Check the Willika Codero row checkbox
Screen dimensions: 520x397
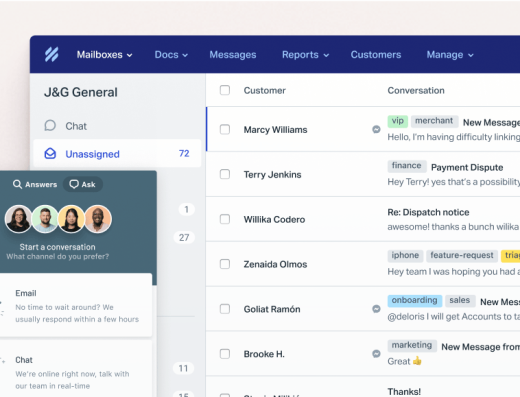coord(225,219)
